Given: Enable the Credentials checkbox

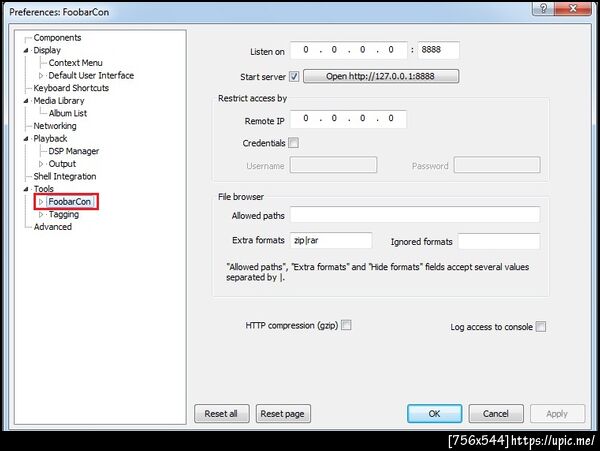Looking at the screenshot, I should click(x=293, y=143).
